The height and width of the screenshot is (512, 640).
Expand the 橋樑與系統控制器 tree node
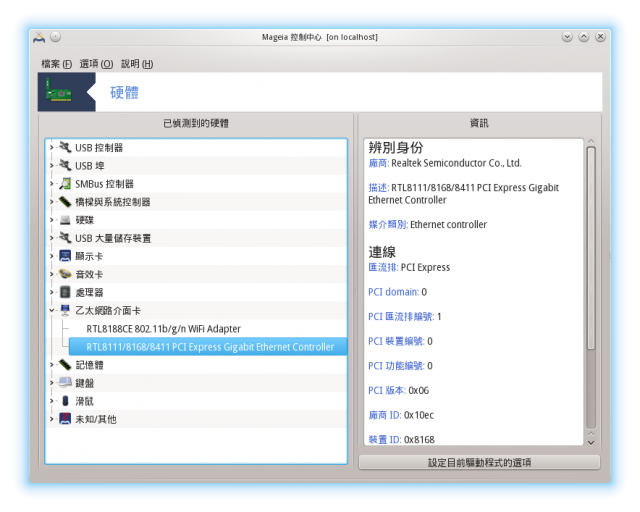[51, 202]
